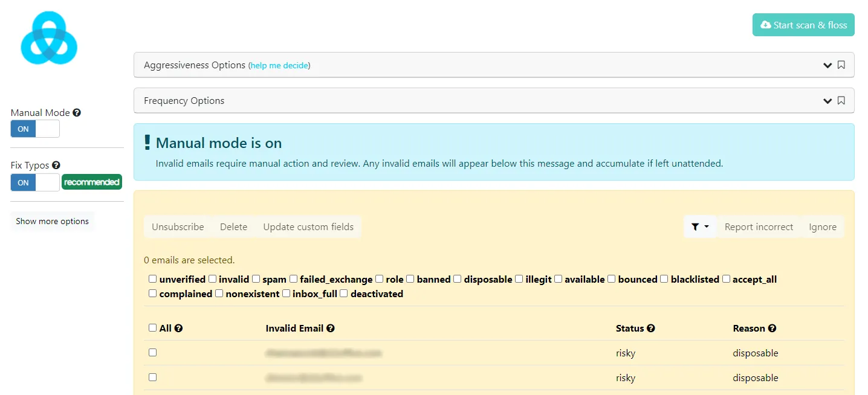Turn off the Fix Typos switch
Image resolution: width=868 pixels, height=395 pixels.
(35, 182)
